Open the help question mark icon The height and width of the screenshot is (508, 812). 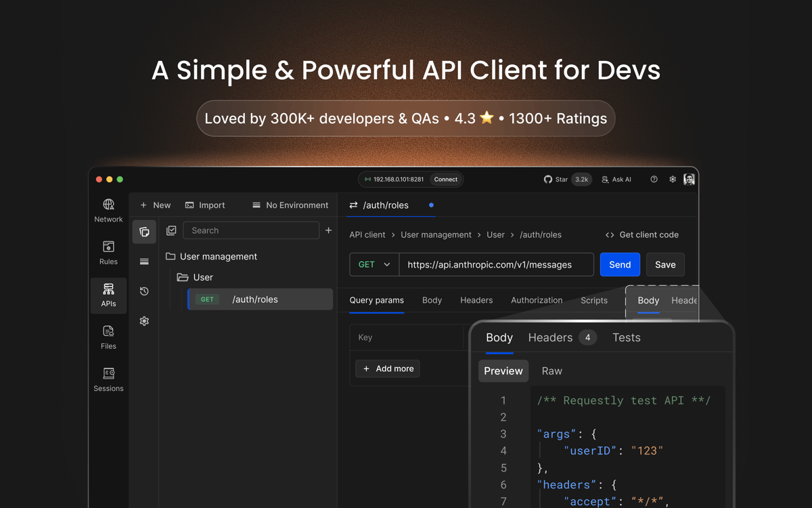pyautogui.click(x=654, y=179)
